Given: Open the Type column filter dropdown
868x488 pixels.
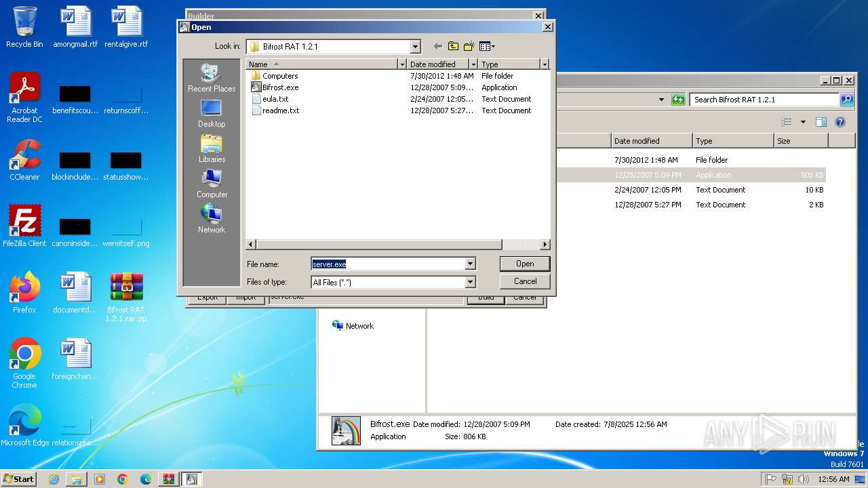Looking at the screenshot, I should (x=544, y=64).
